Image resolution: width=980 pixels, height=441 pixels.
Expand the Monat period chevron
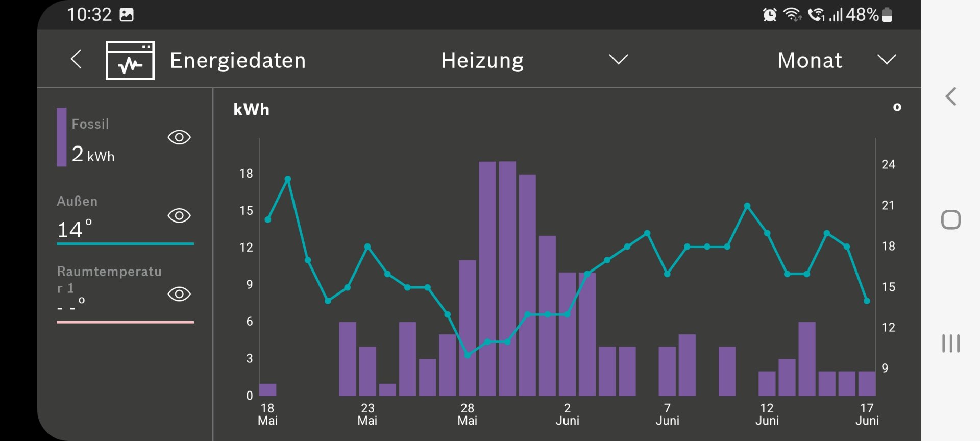(887, 60)
